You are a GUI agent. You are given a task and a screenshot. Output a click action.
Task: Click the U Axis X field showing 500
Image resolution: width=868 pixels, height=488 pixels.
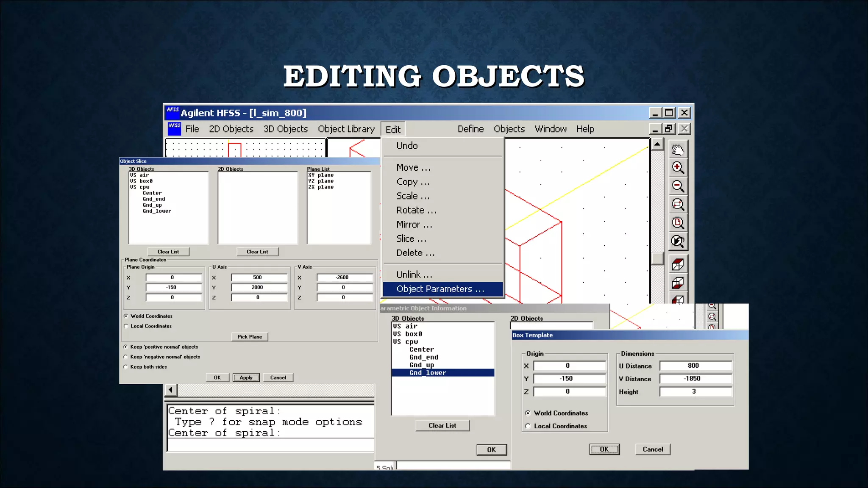click(x=259, y=277)
